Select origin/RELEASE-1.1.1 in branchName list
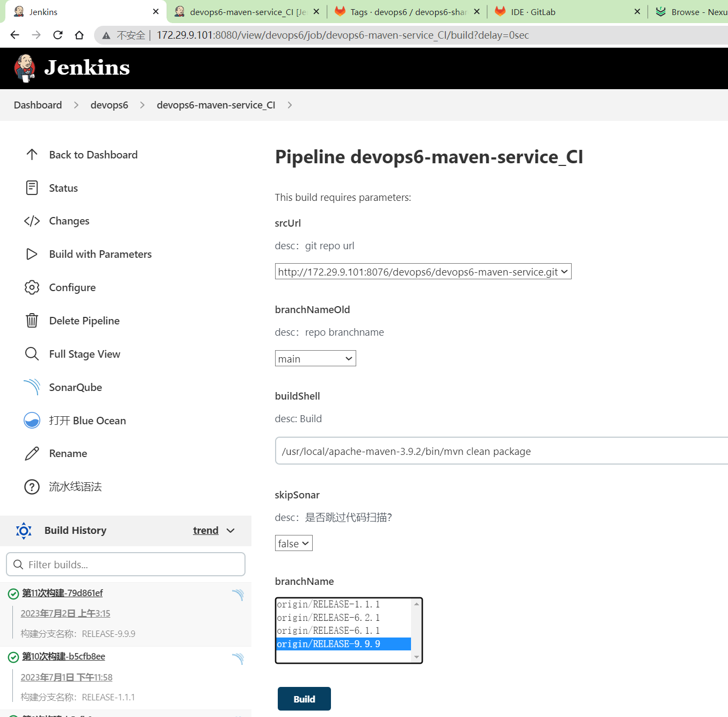 click(343, 604)
